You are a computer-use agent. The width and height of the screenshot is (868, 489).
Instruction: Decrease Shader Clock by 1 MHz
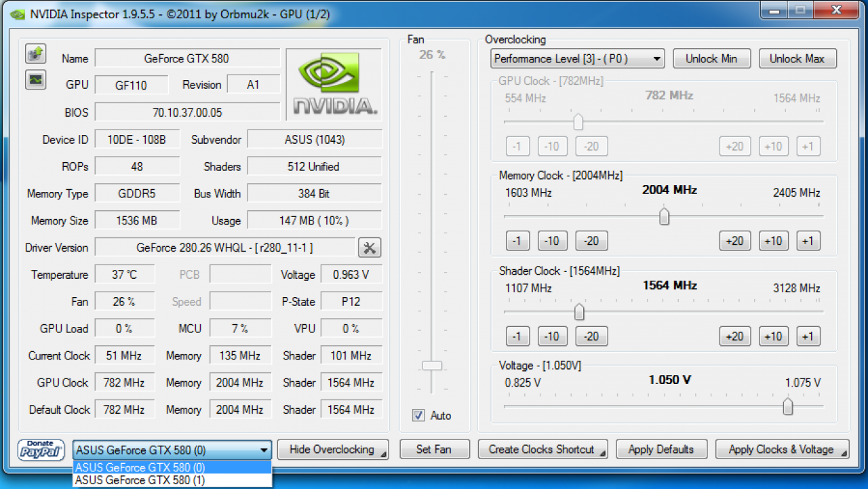point(517,336)
